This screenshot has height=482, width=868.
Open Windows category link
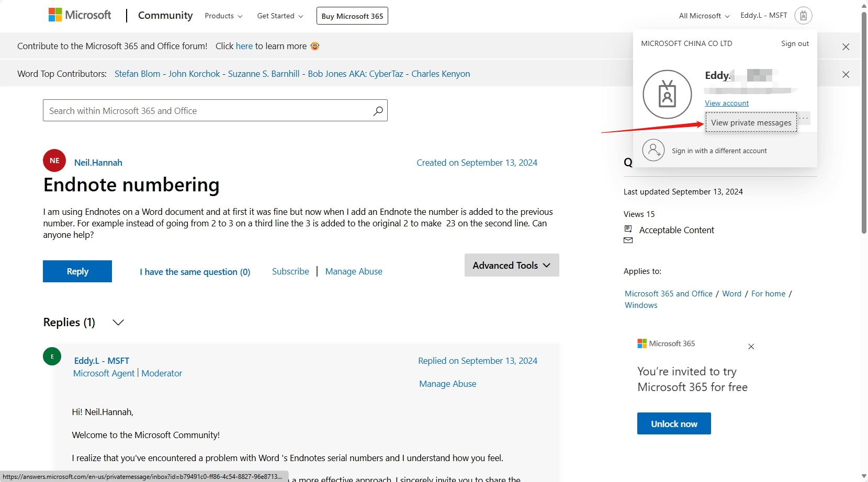pos(641,305)
